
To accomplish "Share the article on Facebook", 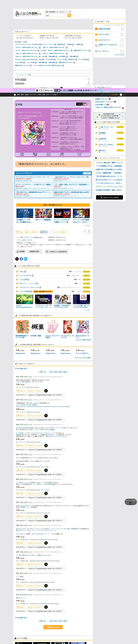I will click(21, 259).
